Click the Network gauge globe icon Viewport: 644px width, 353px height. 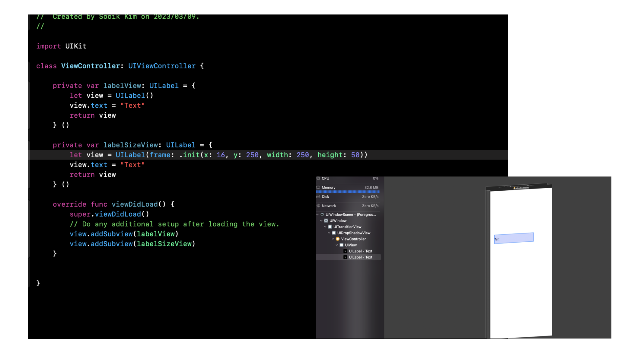click(318, 206)
